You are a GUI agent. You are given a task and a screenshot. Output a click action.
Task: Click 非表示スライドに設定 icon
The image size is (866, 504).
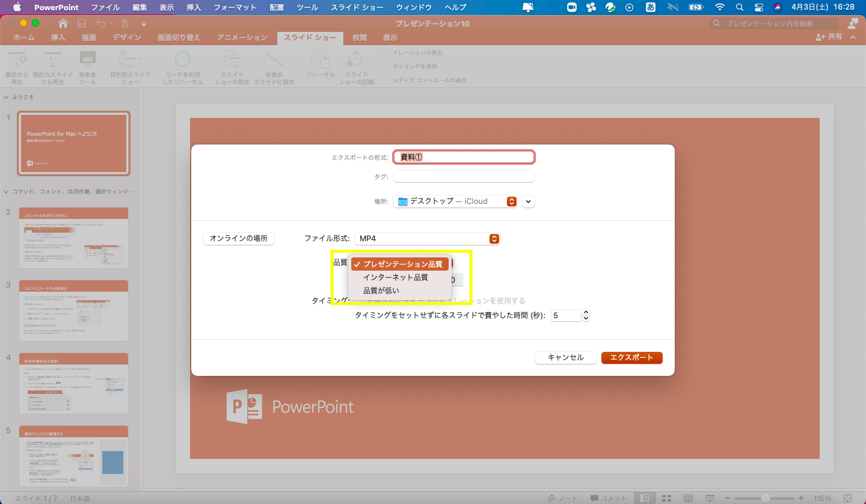(274, 59)
